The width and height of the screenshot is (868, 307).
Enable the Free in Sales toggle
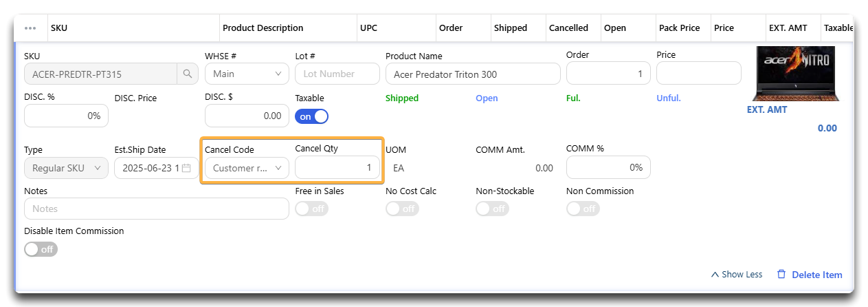[311, 209]
